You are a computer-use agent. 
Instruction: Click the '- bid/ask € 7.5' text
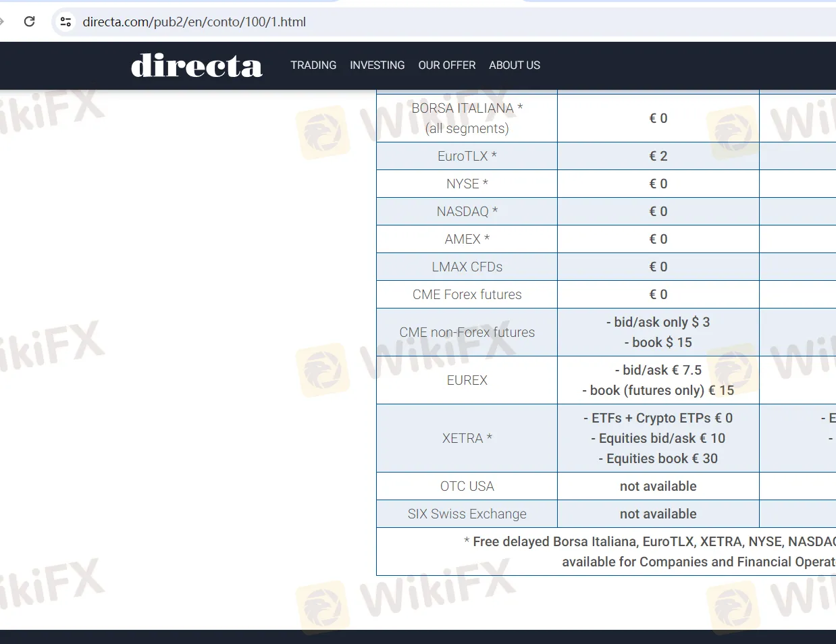(658, 370)
